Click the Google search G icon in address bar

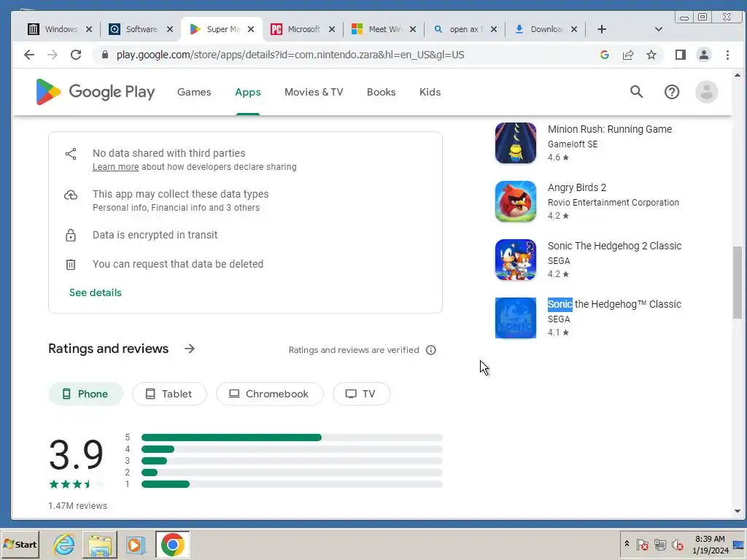click(x=605, y=55)
